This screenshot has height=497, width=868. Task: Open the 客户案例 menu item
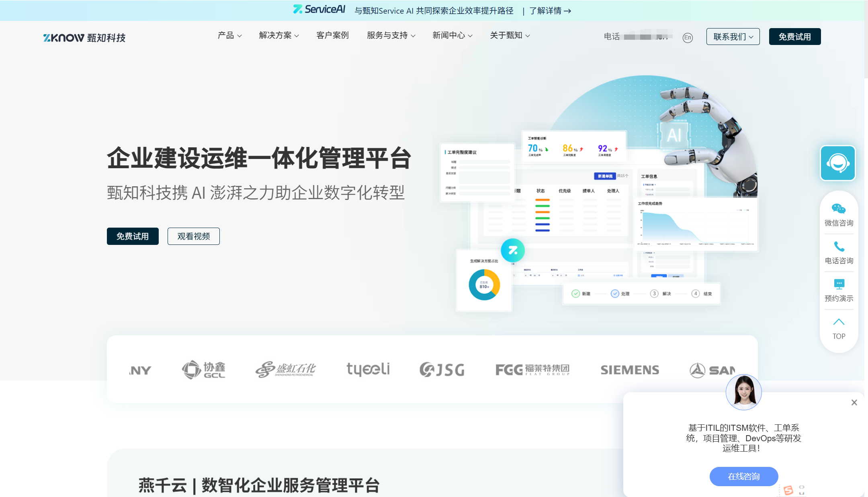tap(332, 35)
